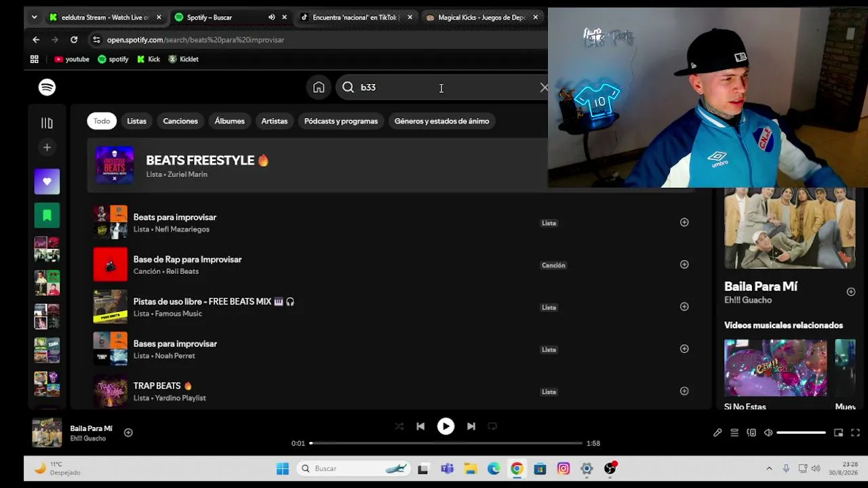
Task: Select the Podcasts y programas filter
Action: [341, 121]
